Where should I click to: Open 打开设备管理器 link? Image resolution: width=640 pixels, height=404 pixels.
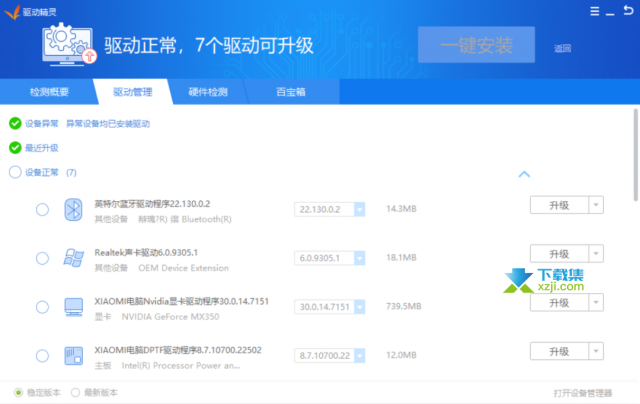tap(583, 393)
